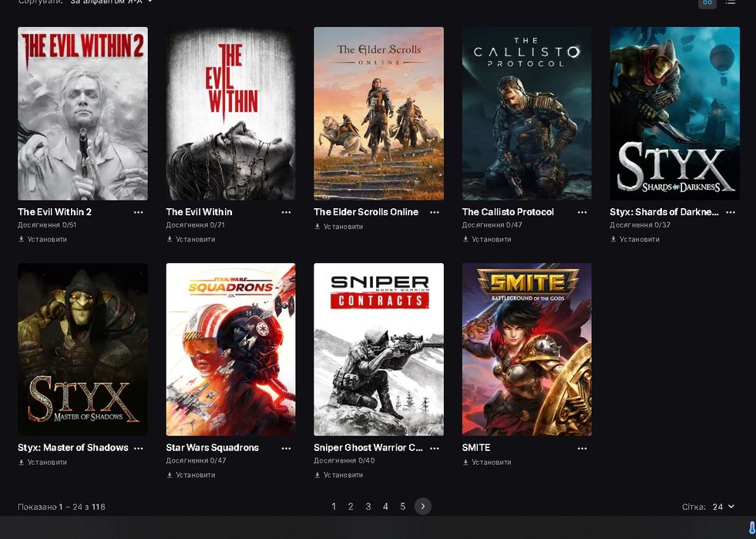Install The Elder Scrolls Online
The width and height of the screenshot is (756, 539).
point(338,226)
